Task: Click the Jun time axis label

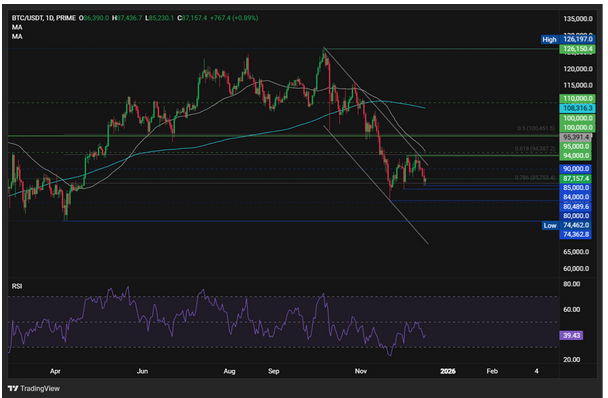Action: click(x=142, y=371)
